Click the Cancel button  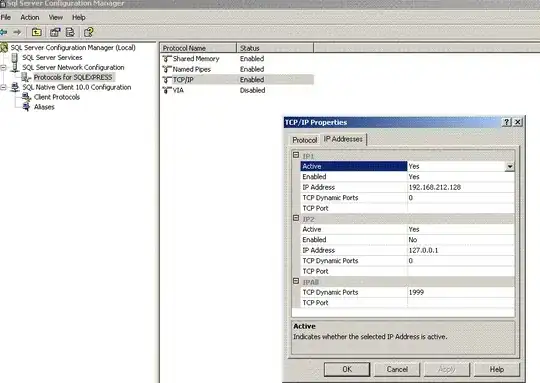pos(397,369)
